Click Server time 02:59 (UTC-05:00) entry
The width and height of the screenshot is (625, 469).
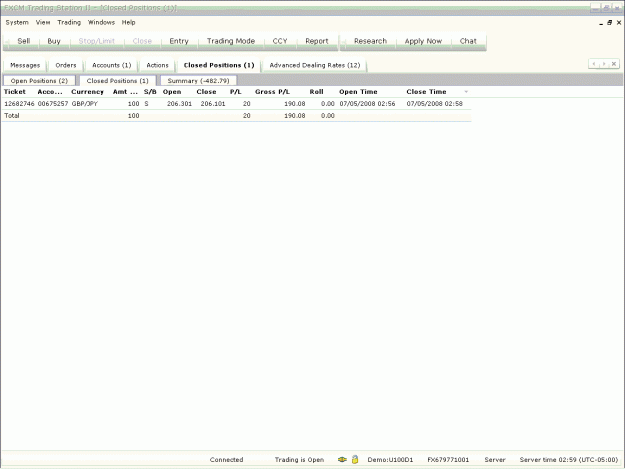tap(568, 459)
